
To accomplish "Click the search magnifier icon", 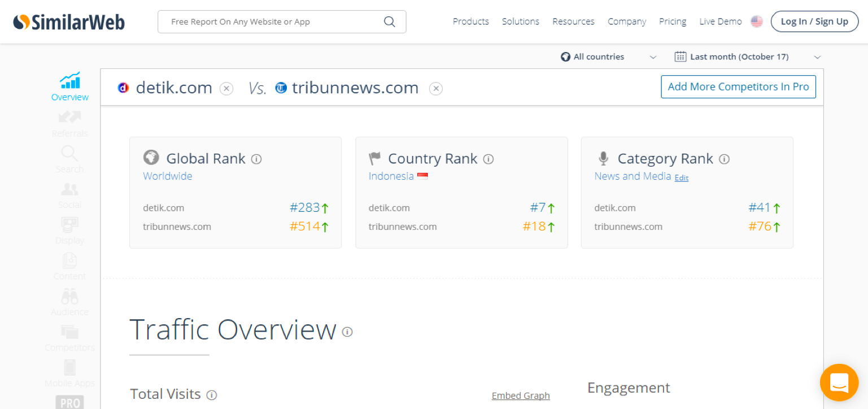I will (390, 21).
